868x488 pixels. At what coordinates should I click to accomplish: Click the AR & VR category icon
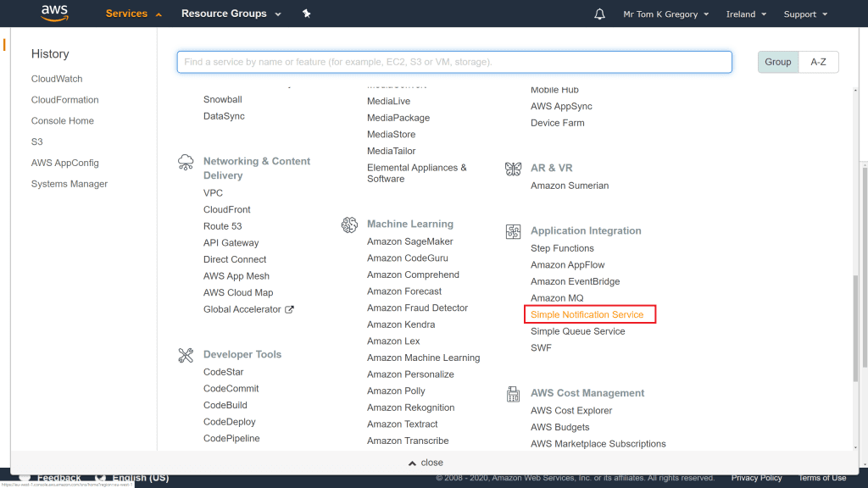tap(513, 169)
